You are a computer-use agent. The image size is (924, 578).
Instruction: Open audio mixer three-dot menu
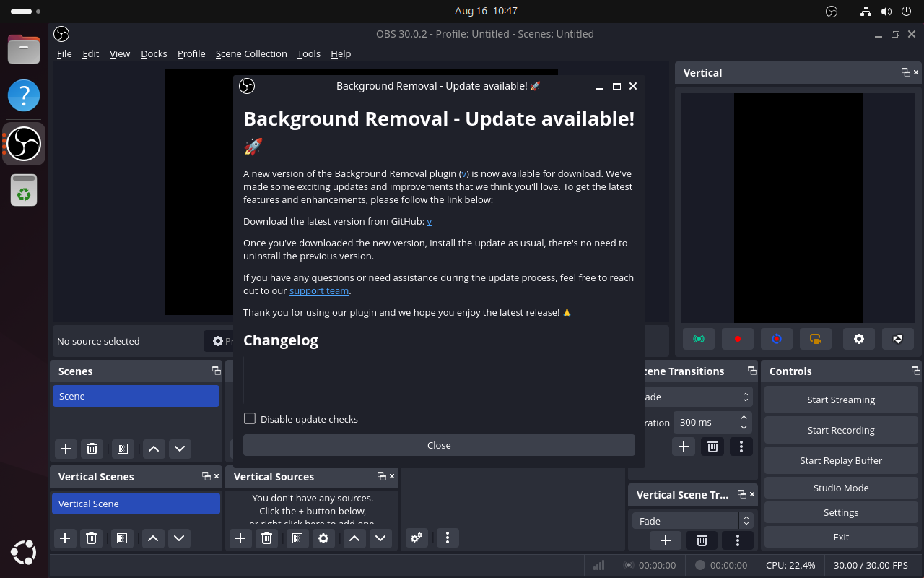coord(448,538)
